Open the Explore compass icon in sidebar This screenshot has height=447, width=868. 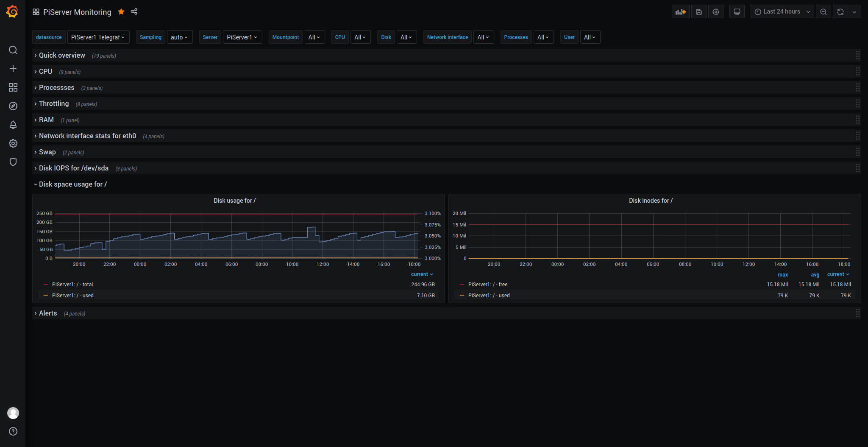13,106
